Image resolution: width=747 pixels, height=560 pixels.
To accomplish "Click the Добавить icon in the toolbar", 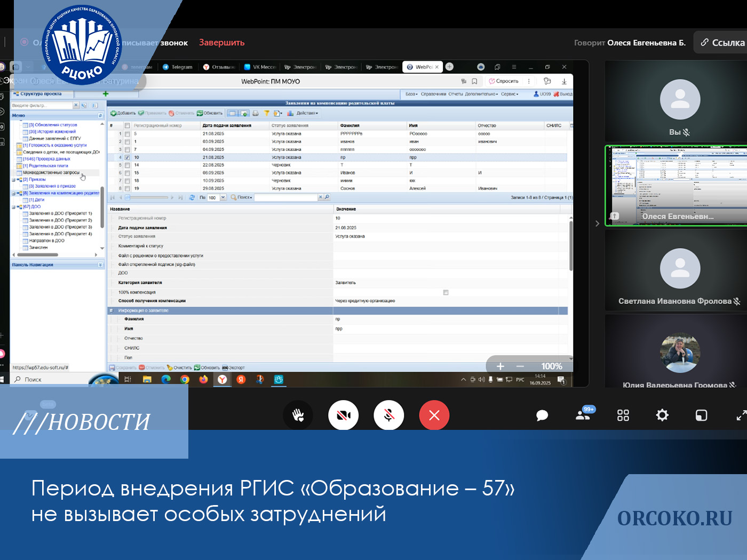I will pos(114,113).
